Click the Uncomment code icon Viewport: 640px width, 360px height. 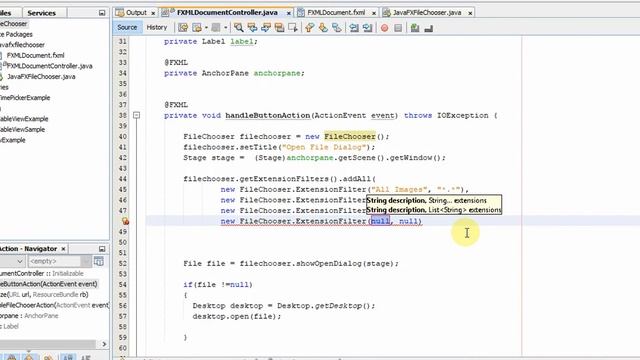tap(429, 28)
